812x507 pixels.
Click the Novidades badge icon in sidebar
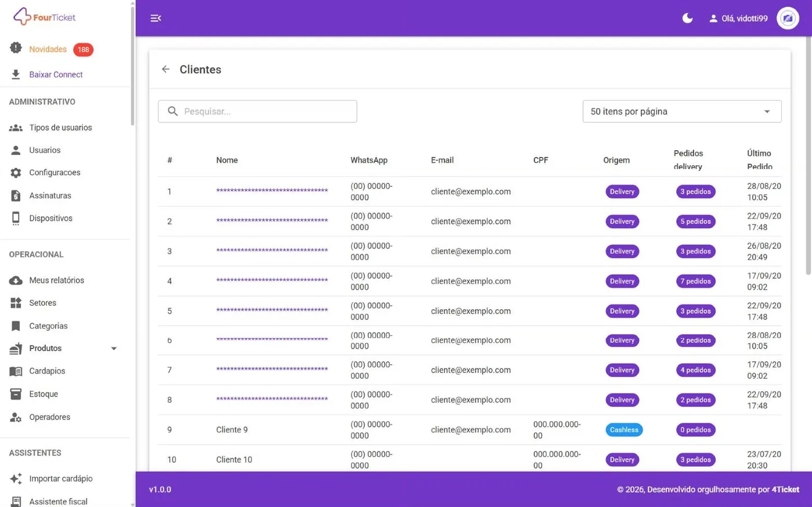click(16, 48)
